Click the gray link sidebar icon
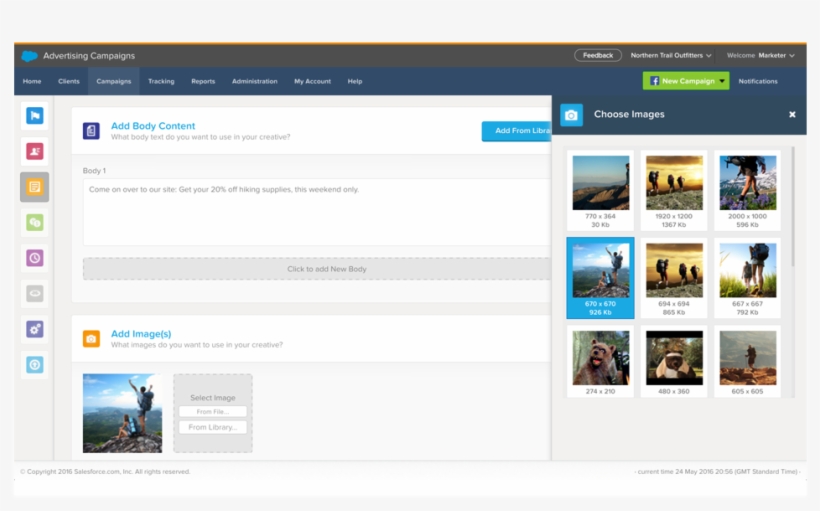Image resolution: width=820 pixels, height=511 pixels. click(x=35, y=293)
